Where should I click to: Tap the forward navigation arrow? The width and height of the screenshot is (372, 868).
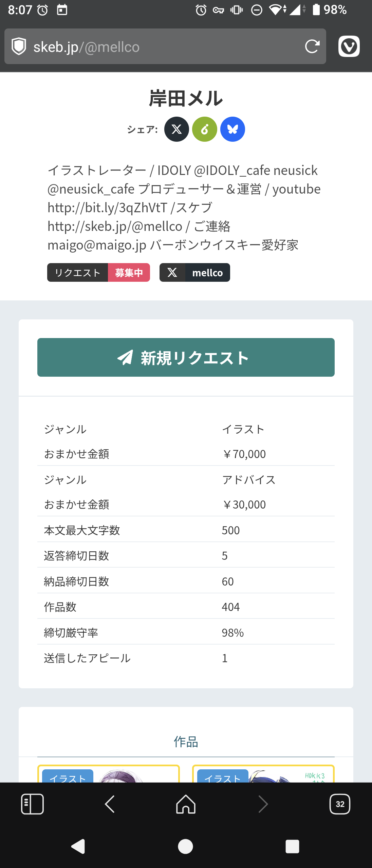(263, 804)
